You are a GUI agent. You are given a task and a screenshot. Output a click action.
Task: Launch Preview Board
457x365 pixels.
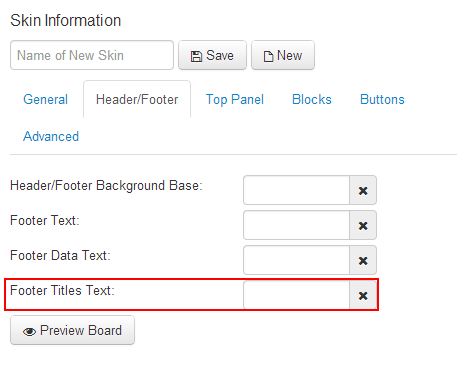pyautogui.click(x=72, y=330)
